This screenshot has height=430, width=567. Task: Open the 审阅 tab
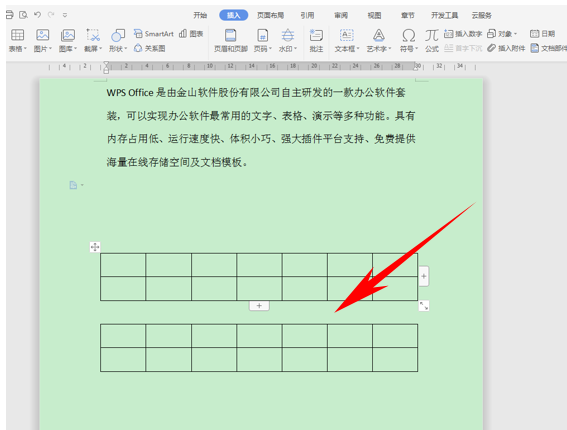pos(341,15)
